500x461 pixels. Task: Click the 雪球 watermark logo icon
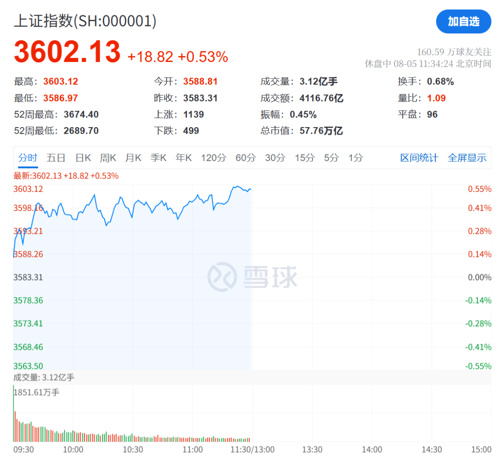(x=222, y=277)
